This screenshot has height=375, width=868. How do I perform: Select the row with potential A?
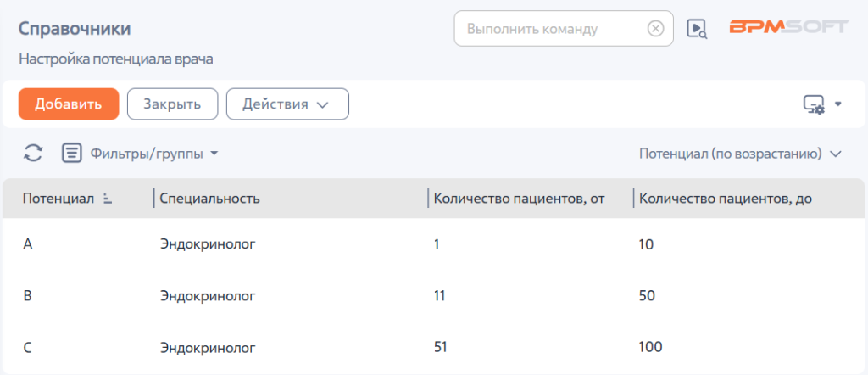[433, 243]
